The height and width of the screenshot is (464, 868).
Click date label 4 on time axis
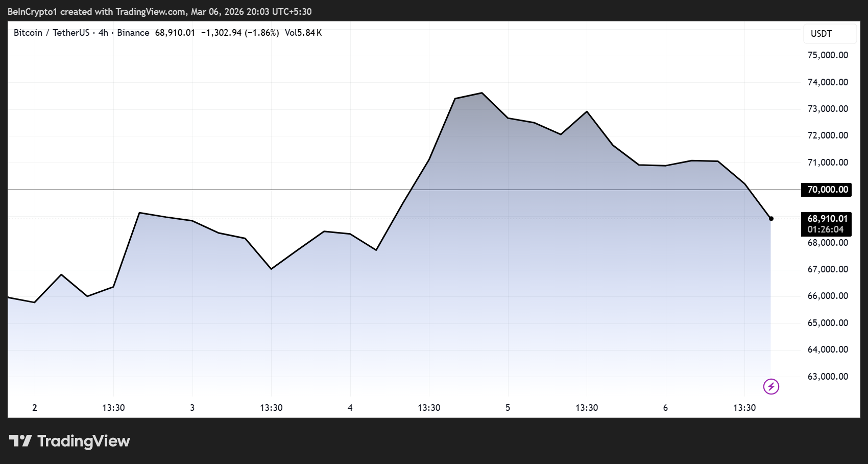coord(350,408)
